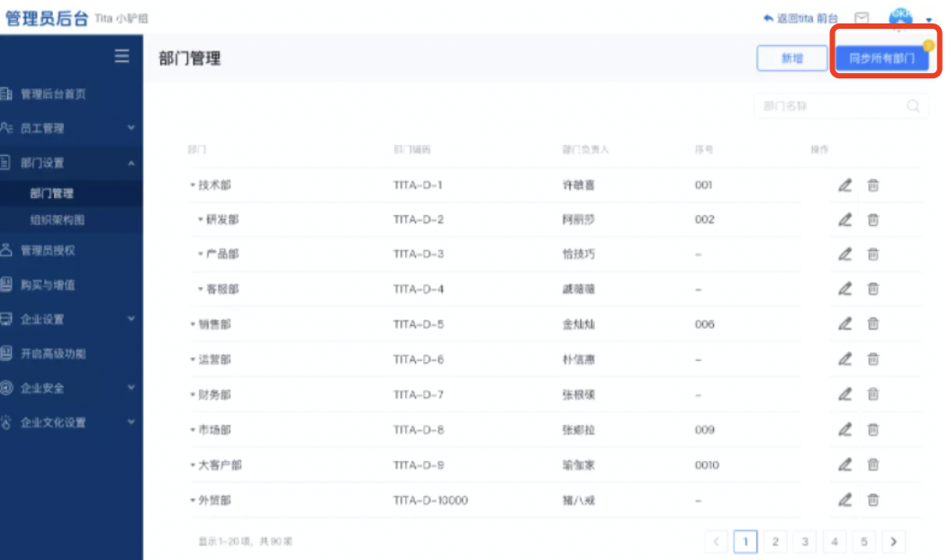Screen dimensions: 949x560
Task: Go to pagination page 4
Action: tap(834, 542)
